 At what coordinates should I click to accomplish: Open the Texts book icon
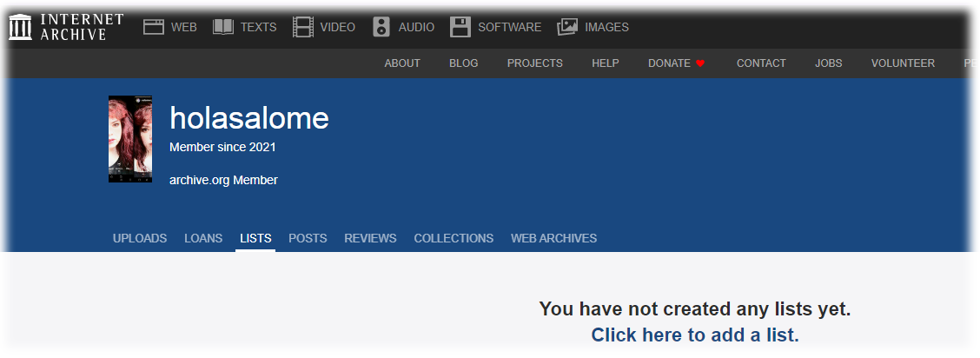[x=223, y=27]
